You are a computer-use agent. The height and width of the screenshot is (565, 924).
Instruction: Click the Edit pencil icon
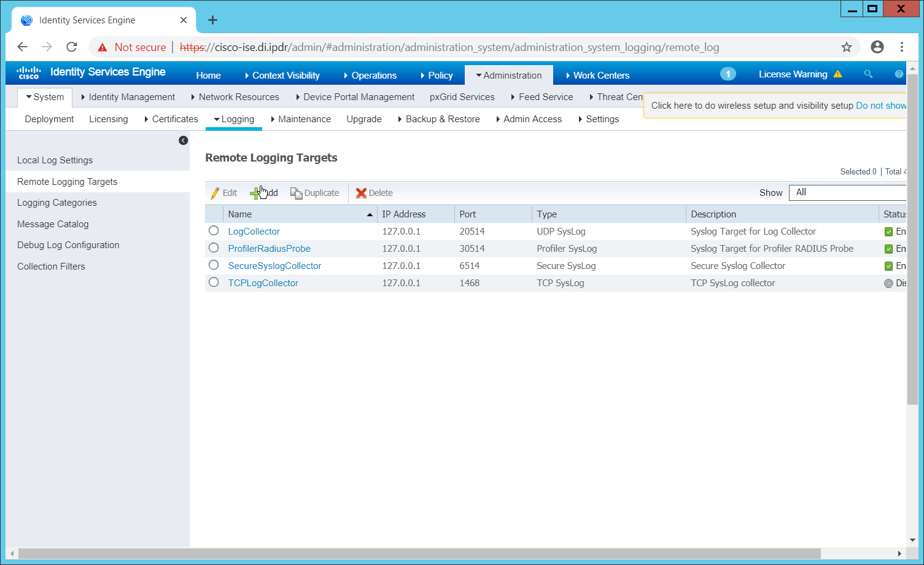[215, 193]
